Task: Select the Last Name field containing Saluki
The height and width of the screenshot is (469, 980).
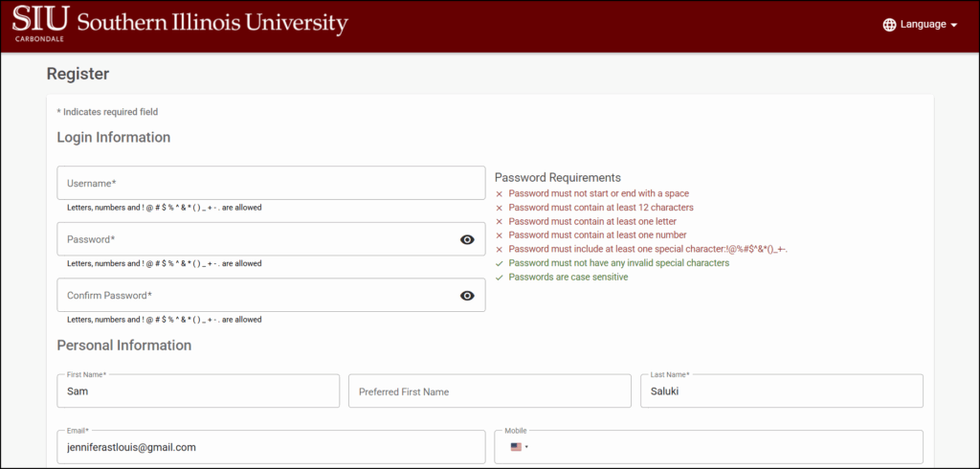Action: click(781, 391)
